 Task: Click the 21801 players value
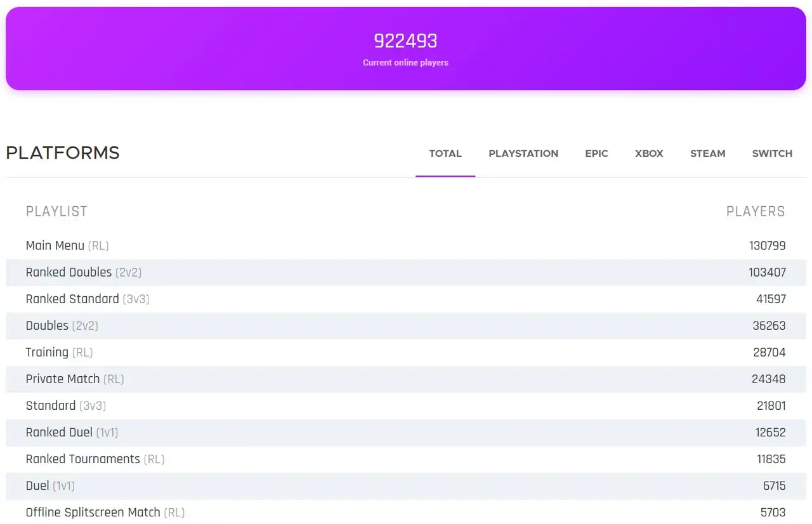point(771,405)
